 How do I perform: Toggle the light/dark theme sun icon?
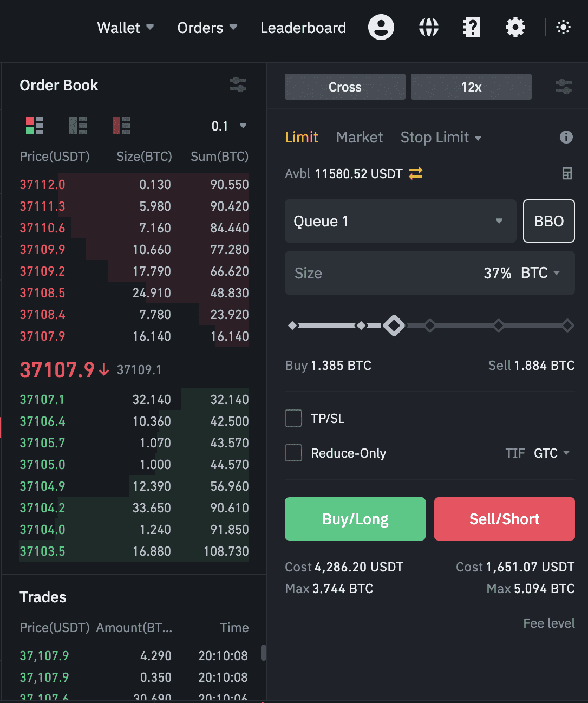(x=563, y=27)
